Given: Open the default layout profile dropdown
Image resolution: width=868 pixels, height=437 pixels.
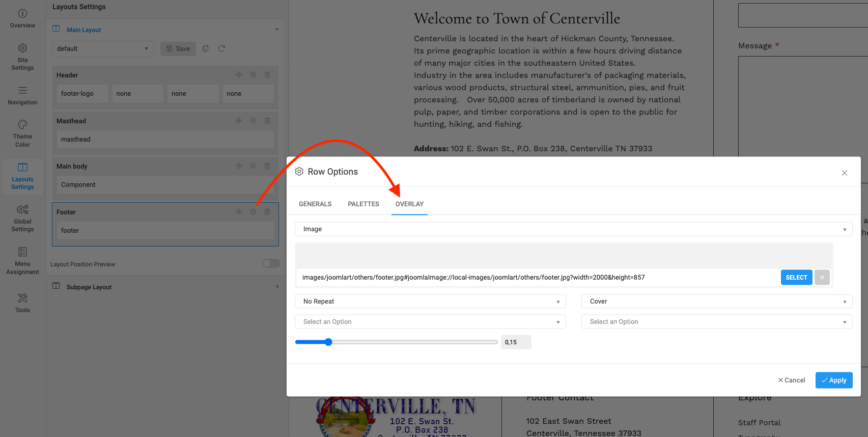Looking at the screenshot, I should pyautogui.click(x=103, y=49).
